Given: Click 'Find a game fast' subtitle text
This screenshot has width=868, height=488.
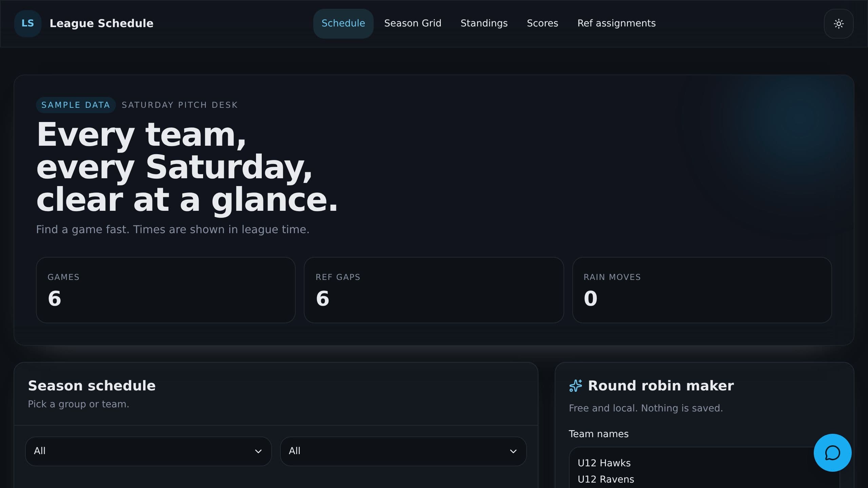Looking at the screenshot, I should pyautogui.click(x=173, y=229).
